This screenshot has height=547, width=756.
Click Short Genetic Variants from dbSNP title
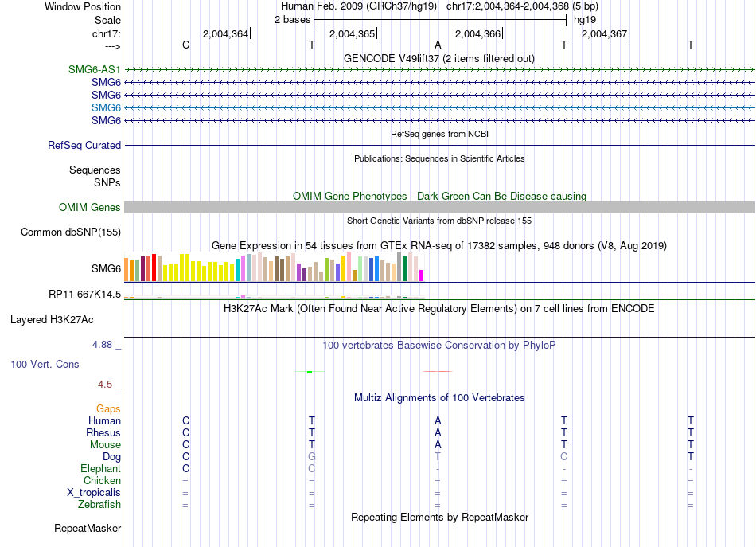[439, 221]
